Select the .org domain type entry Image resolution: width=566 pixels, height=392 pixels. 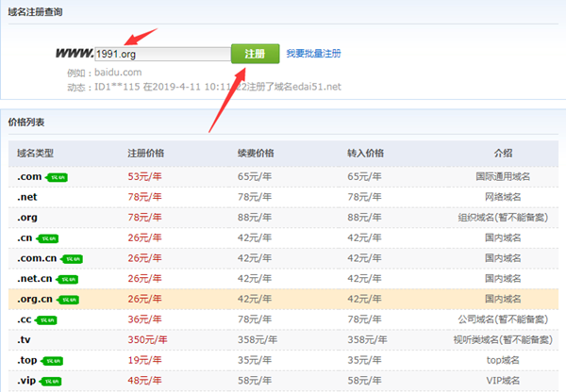pos(26,217)
